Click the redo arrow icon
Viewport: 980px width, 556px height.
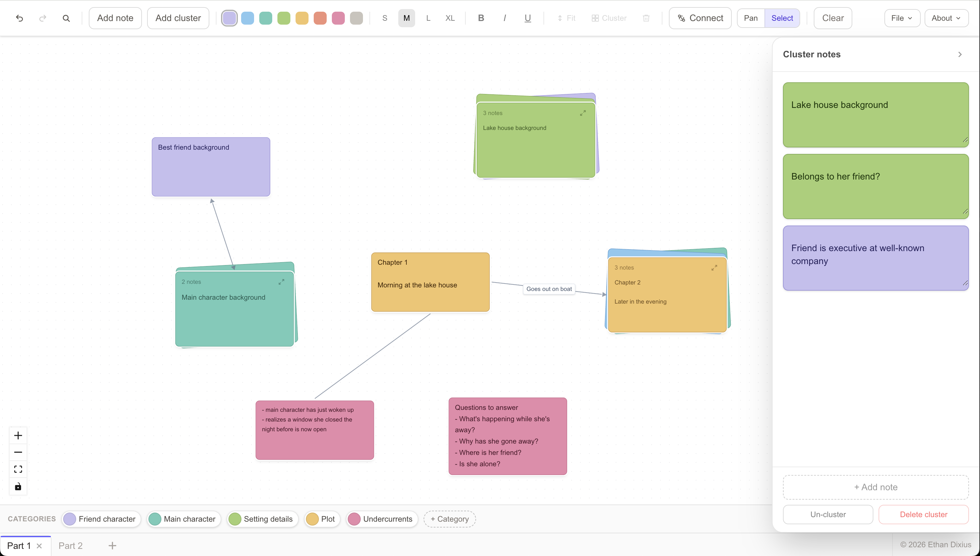coord(43,18)
